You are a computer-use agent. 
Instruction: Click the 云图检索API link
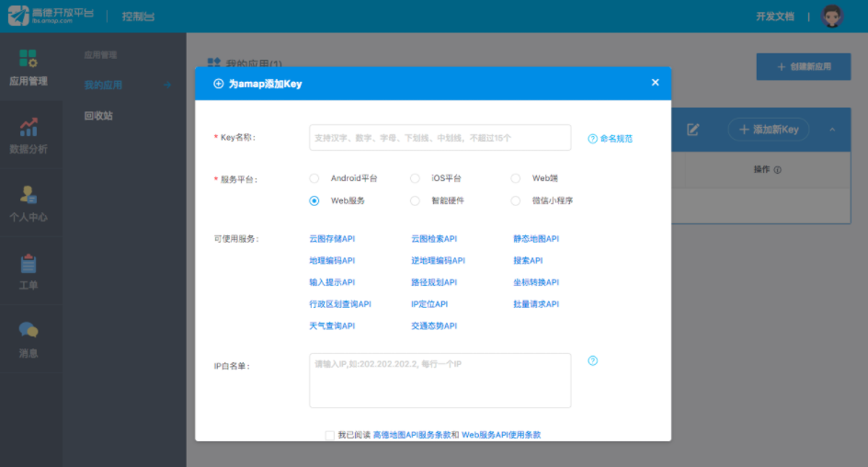[x=434, y=238]
